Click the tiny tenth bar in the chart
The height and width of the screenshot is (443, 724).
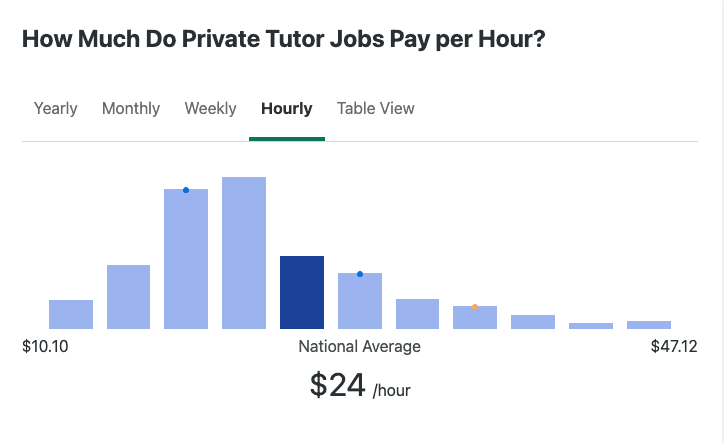[x=591, y=326]
